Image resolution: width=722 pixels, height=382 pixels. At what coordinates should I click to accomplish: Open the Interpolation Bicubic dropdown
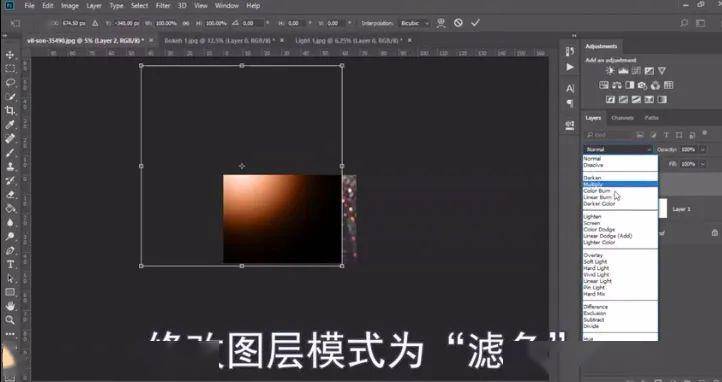(415, 23)
